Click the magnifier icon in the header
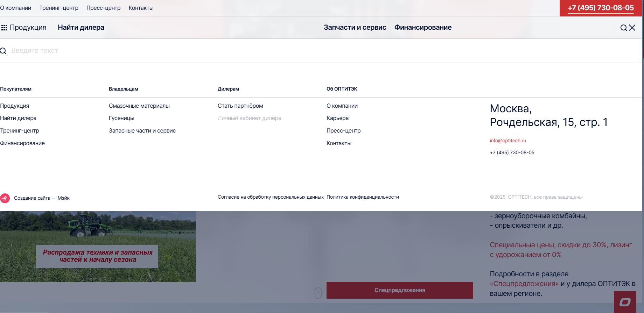 click(624, 28)
